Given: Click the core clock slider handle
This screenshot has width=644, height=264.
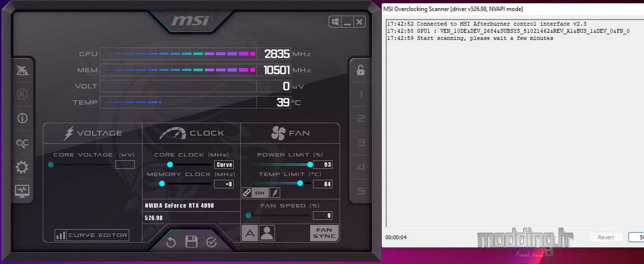Looking at the screenshot, I should (x=170, y=164).
